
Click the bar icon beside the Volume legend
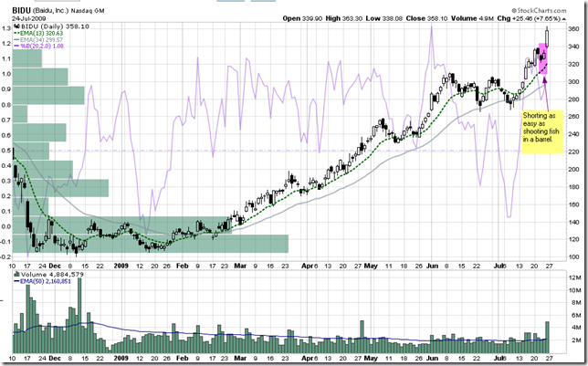16,275
